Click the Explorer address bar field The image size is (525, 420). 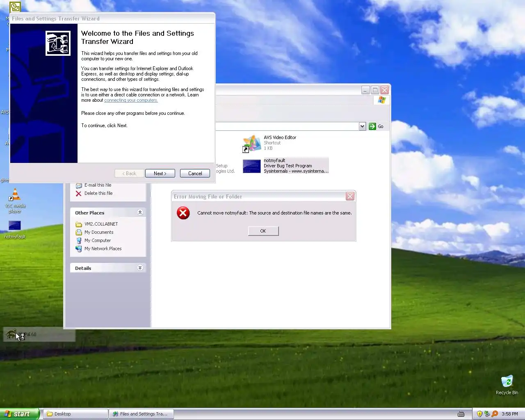(x=287, y=126)
